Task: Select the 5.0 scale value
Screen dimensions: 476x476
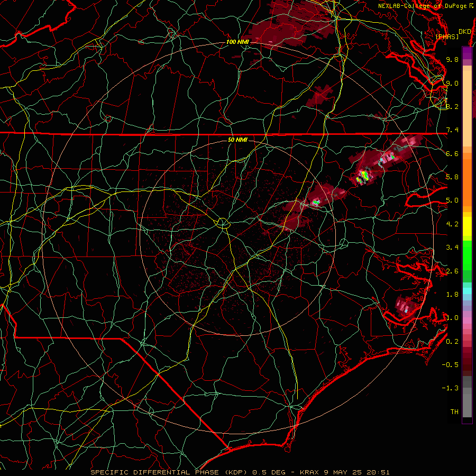Action: click(452, 200)
